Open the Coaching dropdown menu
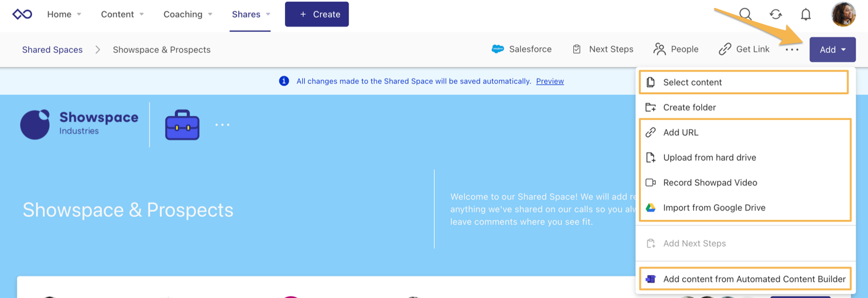Image resolution: width=868 pixels, height=298 pixels. pyautogui.click(x=188, y=14)
